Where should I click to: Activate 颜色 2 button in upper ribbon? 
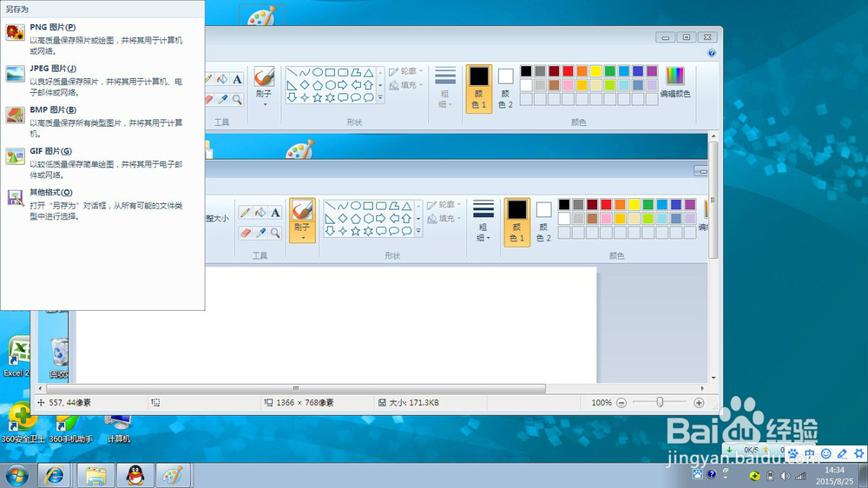point(505,89)
